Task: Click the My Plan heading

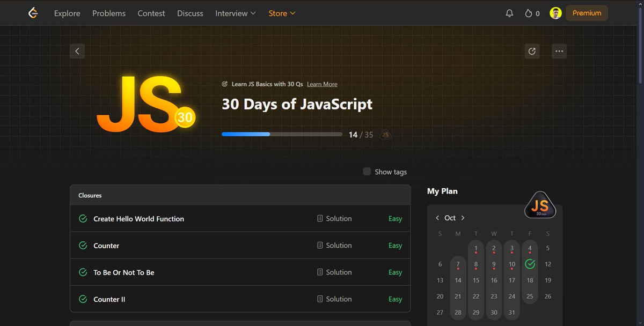Action: 442,191
